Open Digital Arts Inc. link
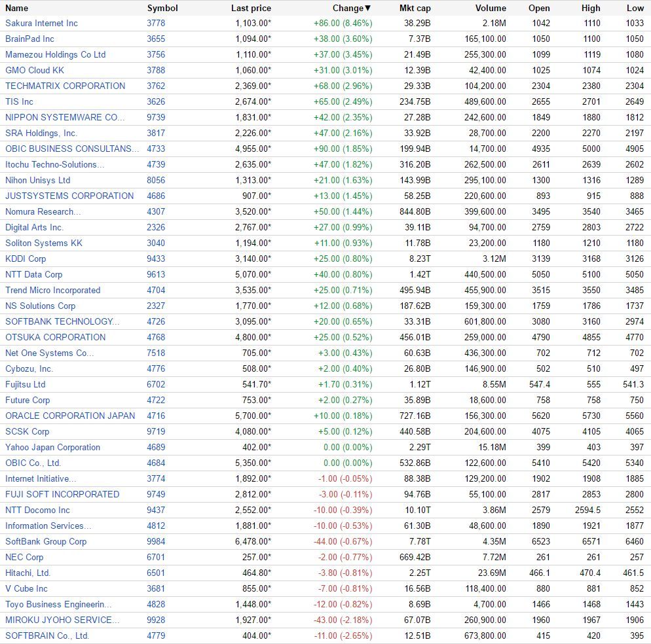651x644 pixels. pyautogui.click(x=34, y=227)
